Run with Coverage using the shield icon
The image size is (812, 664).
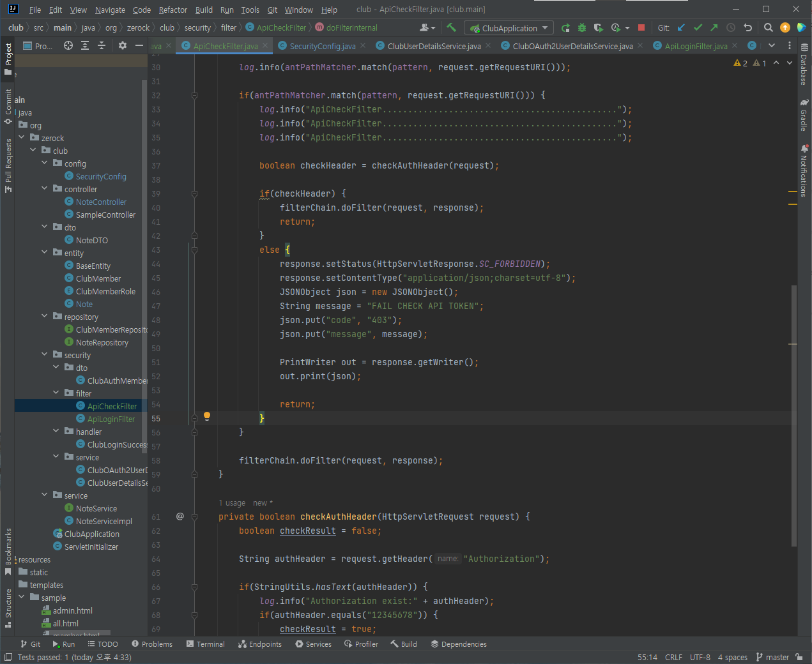tap(598, 27)
